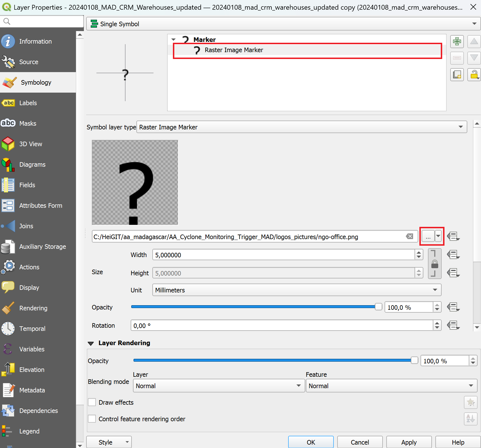Click the Legend tab icon
Image resolution: width=481 pixels, height=448 pixels.
coord(7,431)
